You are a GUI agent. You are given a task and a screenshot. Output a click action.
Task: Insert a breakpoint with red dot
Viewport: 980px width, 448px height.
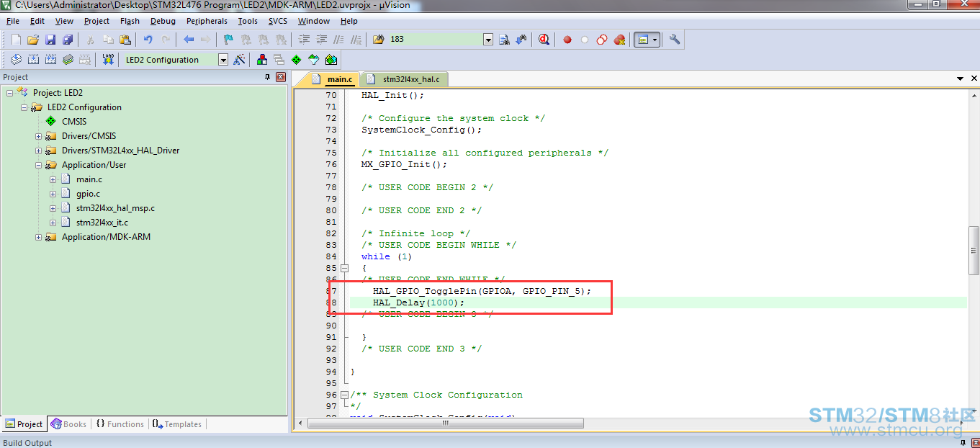[x=567, y=40]
